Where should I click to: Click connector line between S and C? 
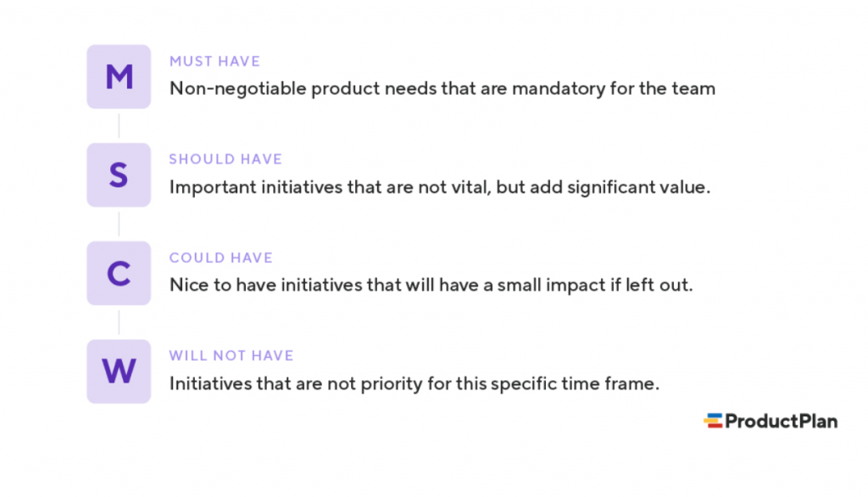click(x=119, y=225)
